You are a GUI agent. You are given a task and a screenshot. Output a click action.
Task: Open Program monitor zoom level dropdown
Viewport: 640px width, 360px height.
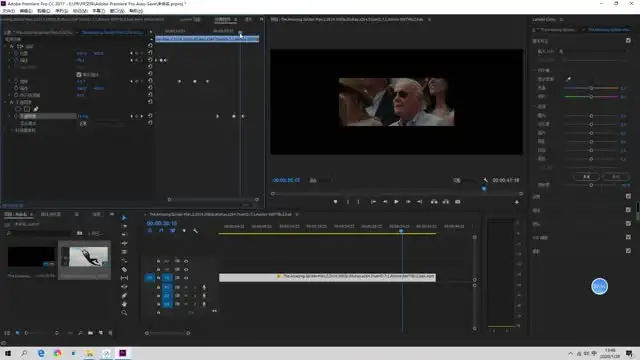coord(320,180)
